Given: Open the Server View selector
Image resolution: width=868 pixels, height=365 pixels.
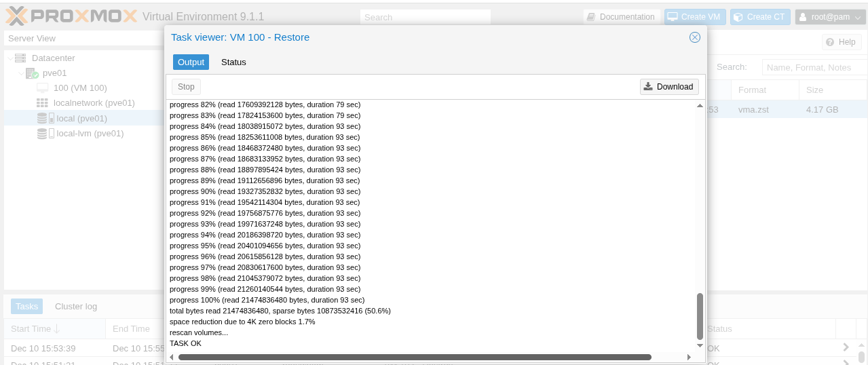Looking at the screenshot, I should pyautogui.click(x=84, y=39).
